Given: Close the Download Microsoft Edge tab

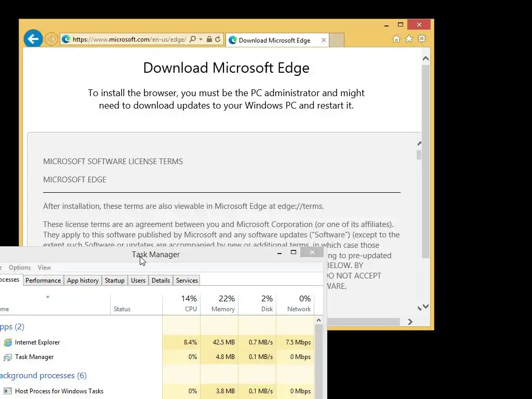Looking at the screenshot, I should coord(323,40).
